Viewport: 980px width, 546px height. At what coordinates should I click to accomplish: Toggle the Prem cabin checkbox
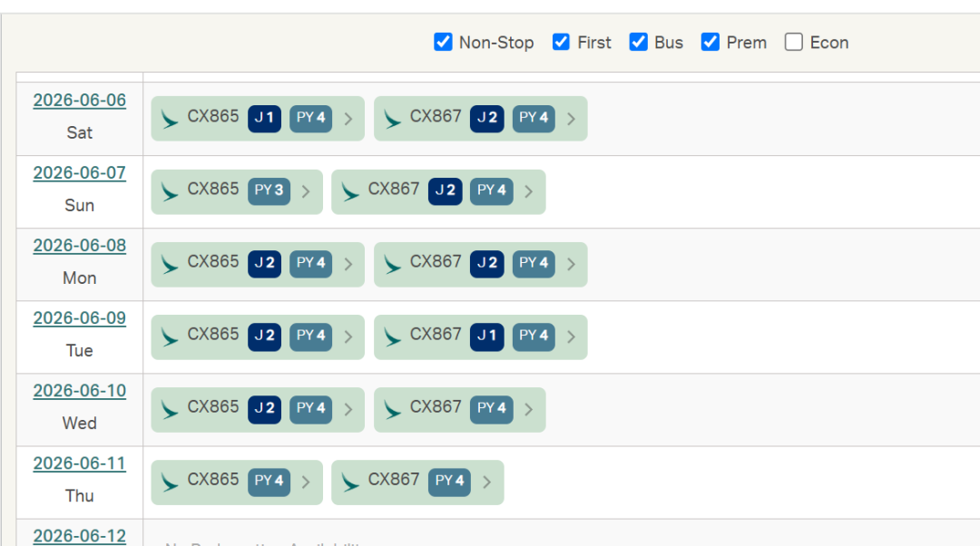[x=710, y=42]
